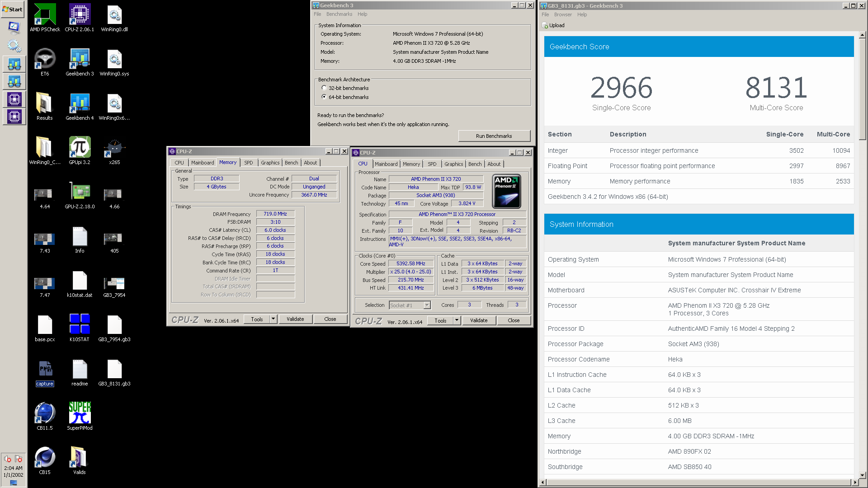868x488 pixels.
Task: Open WinRing0_C... folder icon
Action: coord(45,150)
